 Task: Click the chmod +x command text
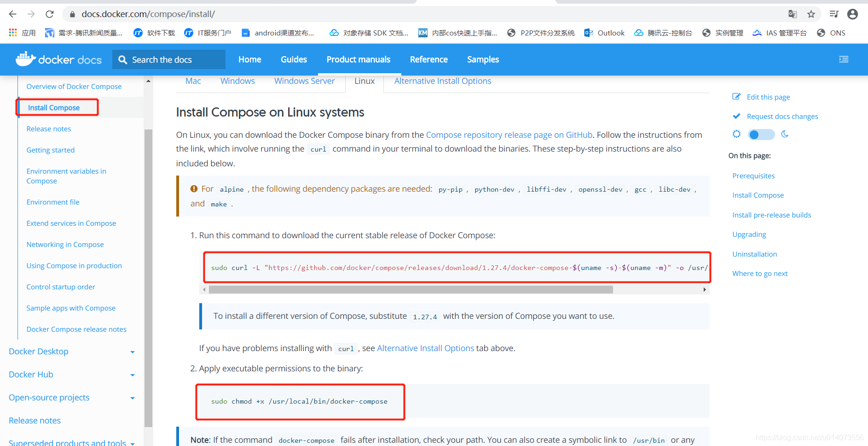tap(299, 402)
